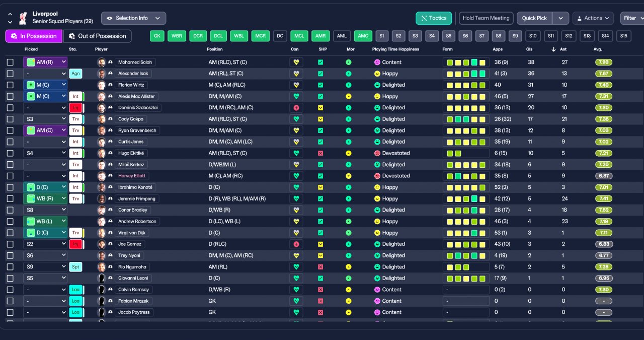Open Ryan Gravenberch's player profile
This screenshot has width=644, height=340.
tap(137, 130)
